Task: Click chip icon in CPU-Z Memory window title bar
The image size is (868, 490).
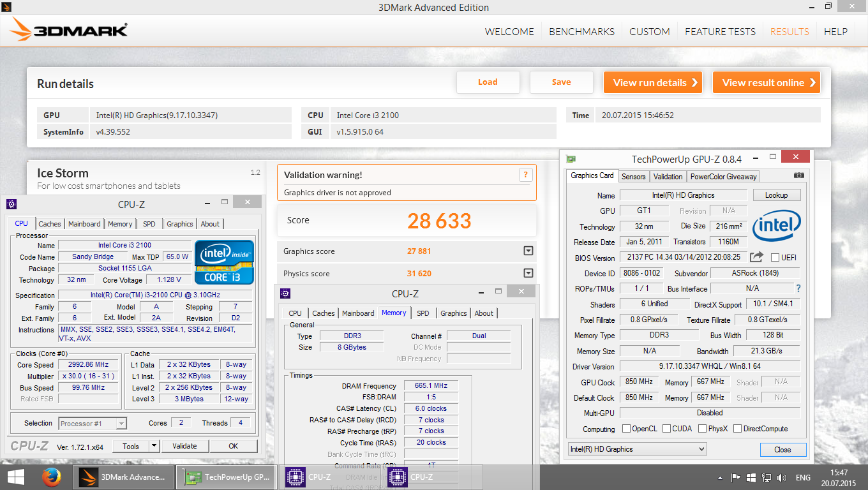Action: click(x=285, y=293)
